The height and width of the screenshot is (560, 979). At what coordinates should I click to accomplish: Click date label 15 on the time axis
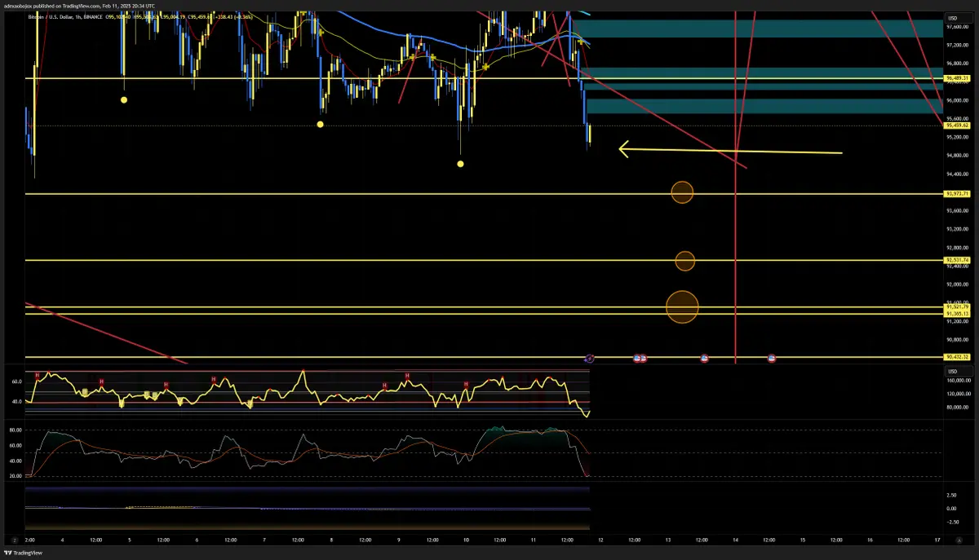804,540
